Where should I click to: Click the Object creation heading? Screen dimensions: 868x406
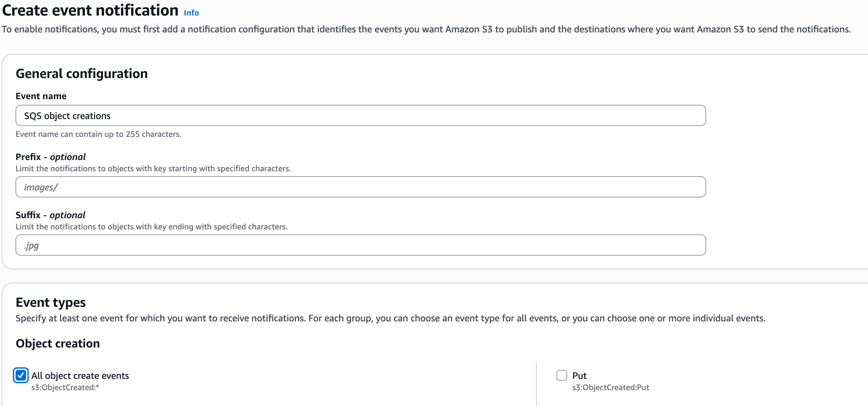[57, 343]
